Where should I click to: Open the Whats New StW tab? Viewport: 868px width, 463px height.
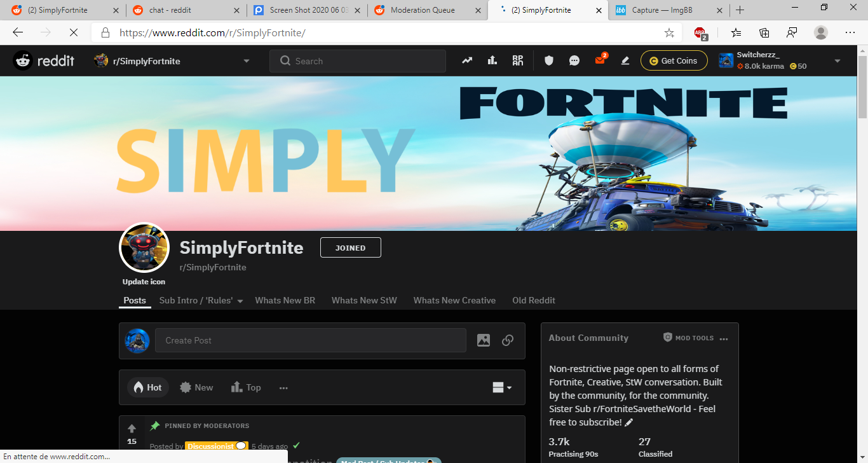click(x=364, y=300)
